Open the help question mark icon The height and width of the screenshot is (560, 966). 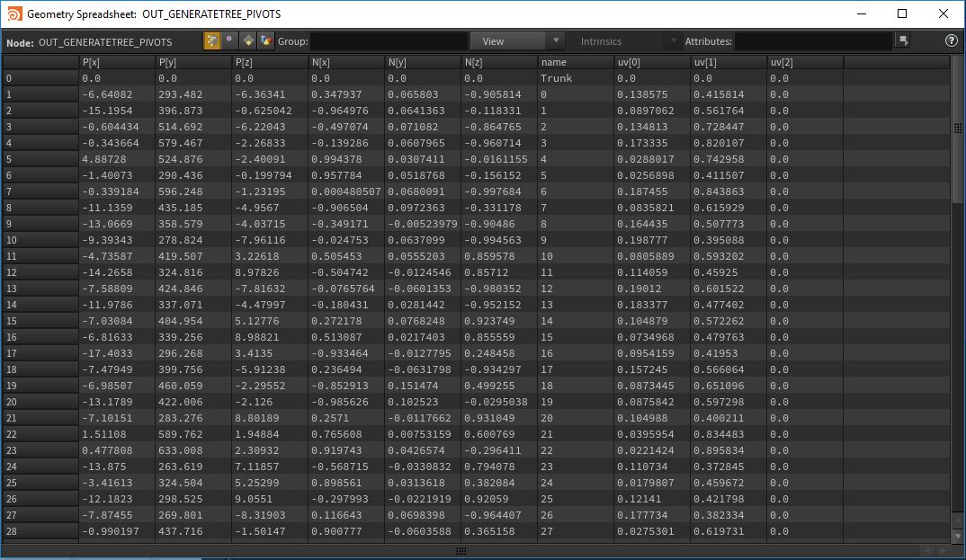click(x=952, y=41)
